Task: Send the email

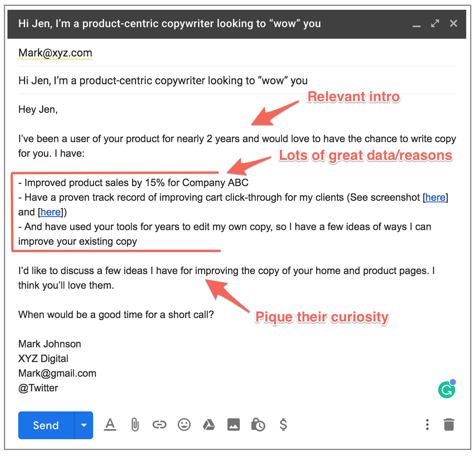Action: point(46,425)
